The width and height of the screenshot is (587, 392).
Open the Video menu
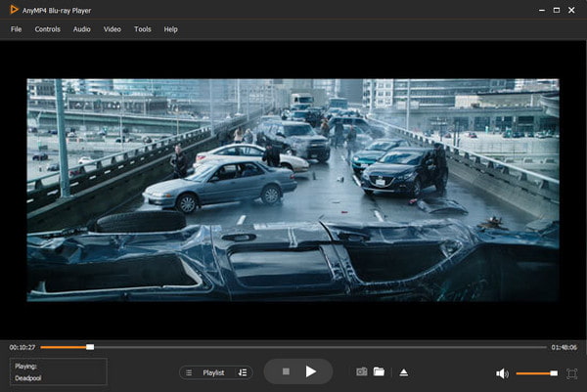[113, 29]
